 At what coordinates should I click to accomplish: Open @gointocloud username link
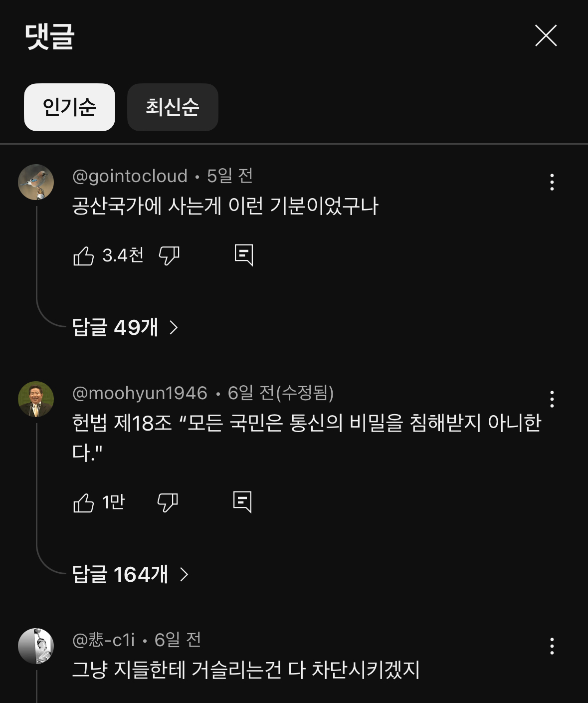pyautogui.click(x=130, y=176)
